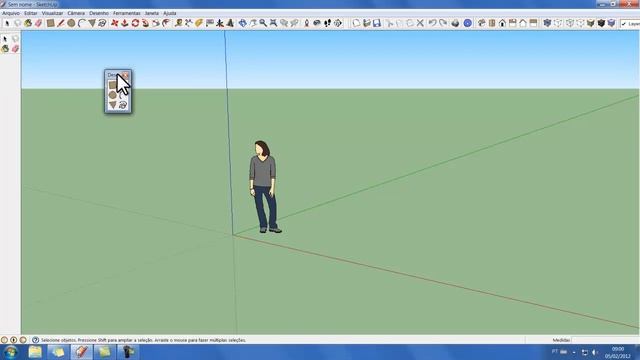Select the Protractor tool

[x=199, y=23]
